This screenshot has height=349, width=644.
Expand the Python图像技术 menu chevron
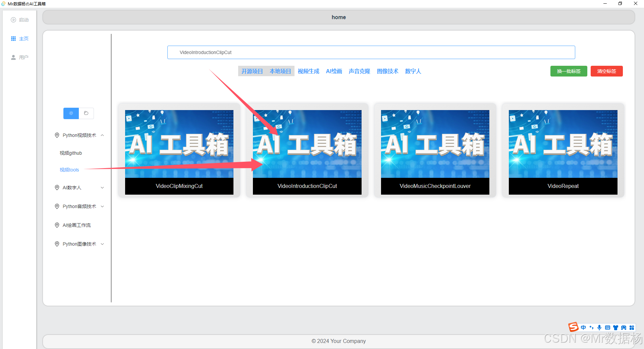pyautogui.click(x=102, y=244)
